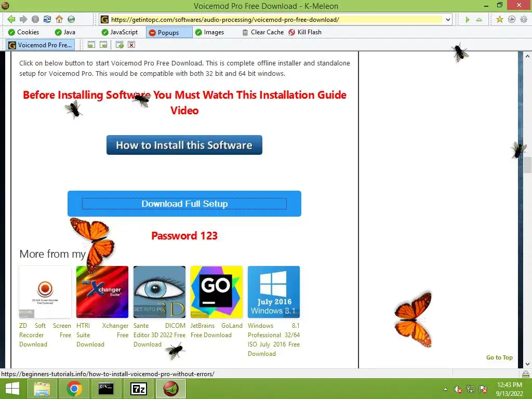Image resolution: width=532 pixels, height=399 pixels.
Task: Click Clear Cache
Action: tap(263, 32)
